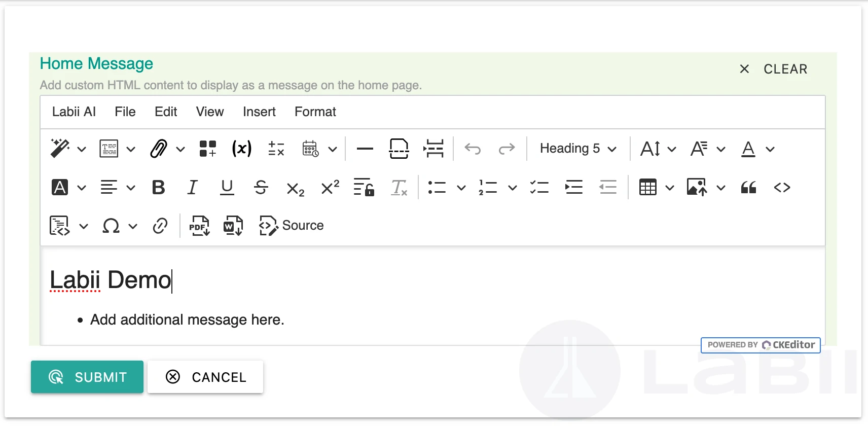Viewport: 868px width, 426px height.
Task: Toggle underline formatting
Action: [227, 188]
